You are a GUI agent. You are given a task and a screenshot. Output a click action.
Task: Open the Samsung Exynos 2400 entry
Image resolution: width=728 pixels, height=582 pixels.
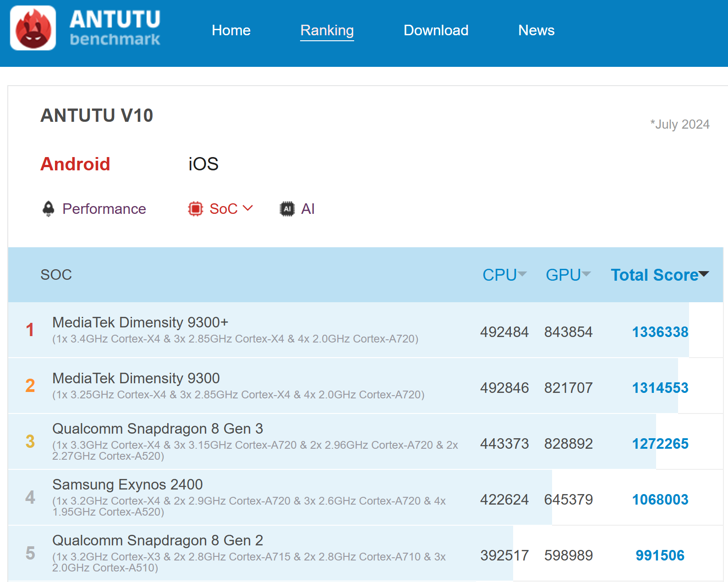tap(127, 484)
